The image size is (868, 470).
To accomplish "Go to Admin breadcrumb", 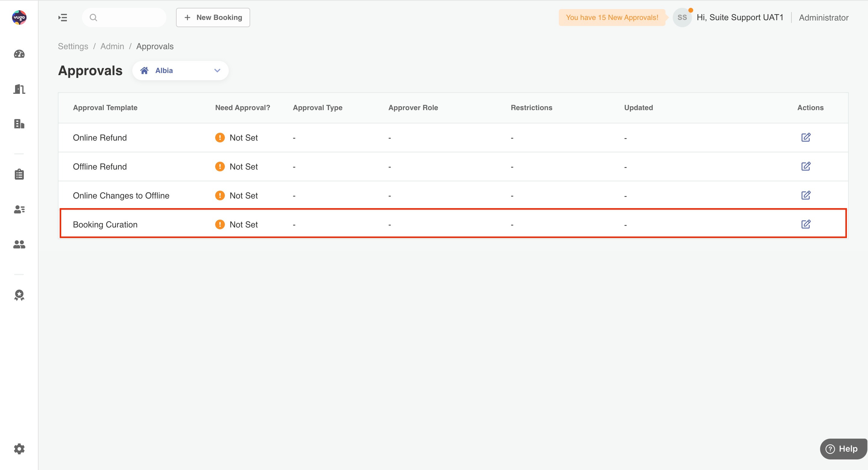I will (112, 46).
